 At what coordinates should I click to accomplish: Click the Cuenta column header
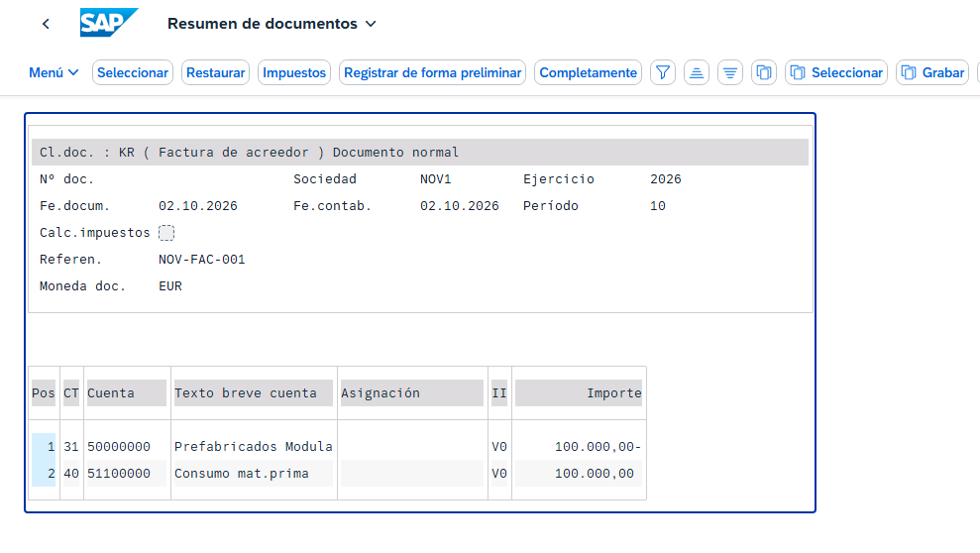coord(127,393)
